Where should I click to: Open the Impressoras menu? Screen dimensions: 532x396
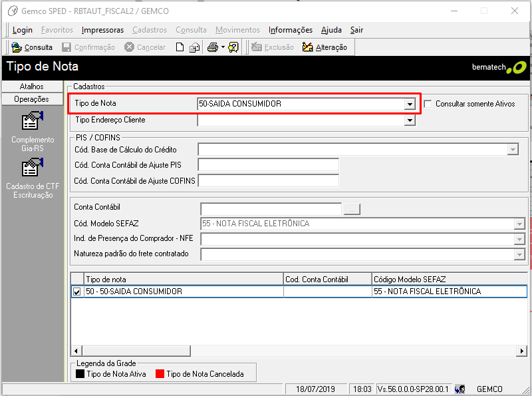(102, 30)
